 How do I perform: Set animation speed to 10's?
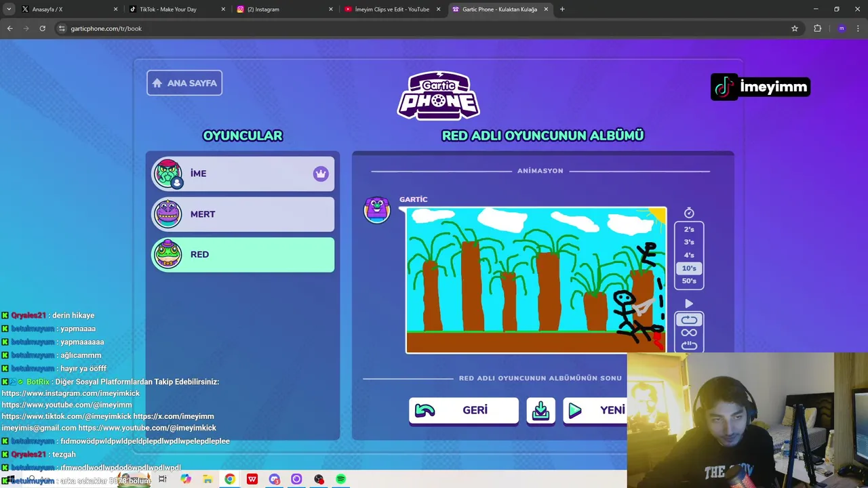pos(689,268)
